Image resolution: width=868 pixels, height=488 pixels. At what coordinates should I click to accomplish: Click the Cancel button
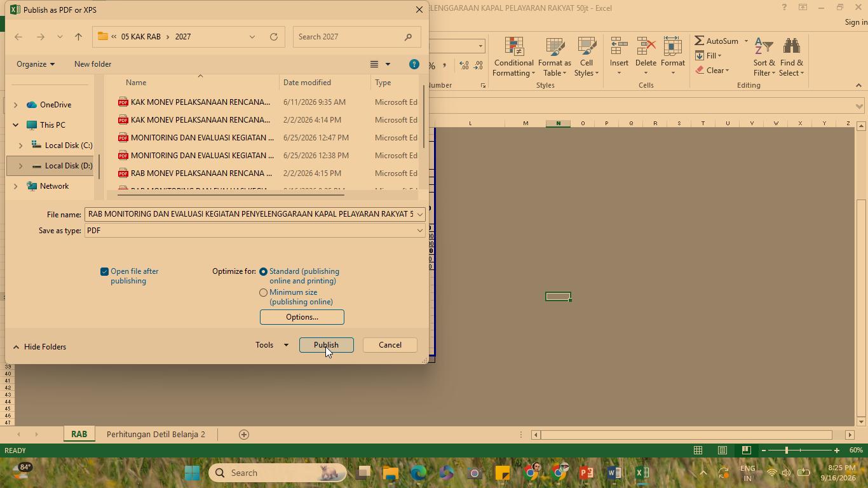click(390, 345)
